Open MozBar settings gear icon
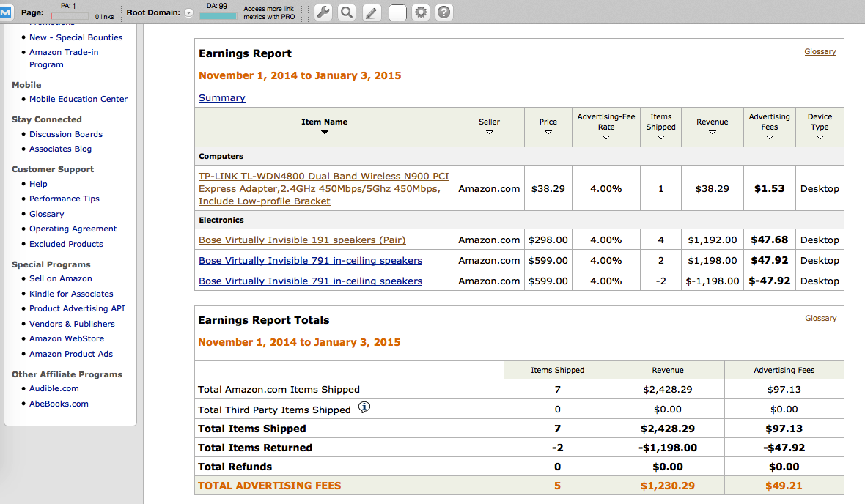The height and width of the screenshot is (504, 865). (x=421, y=12)
